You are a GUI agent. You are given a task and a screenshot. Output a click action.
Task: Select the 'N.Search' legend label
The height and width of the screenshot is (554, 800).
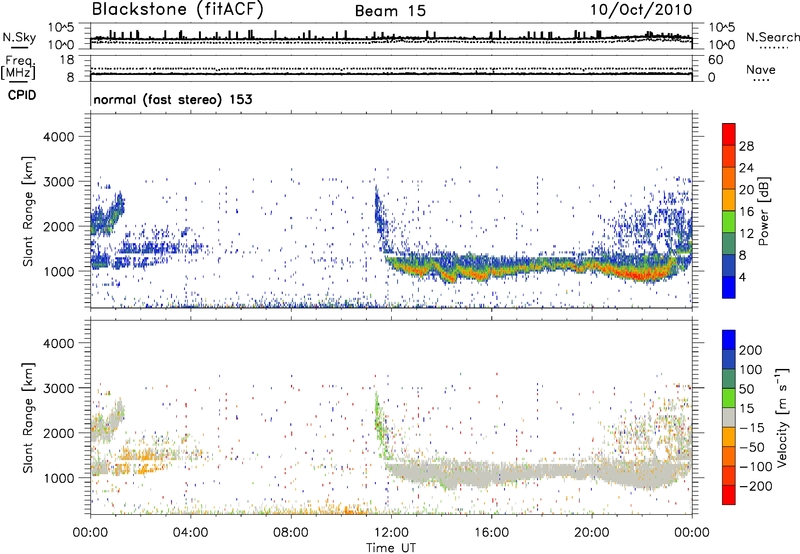(772, 37)
